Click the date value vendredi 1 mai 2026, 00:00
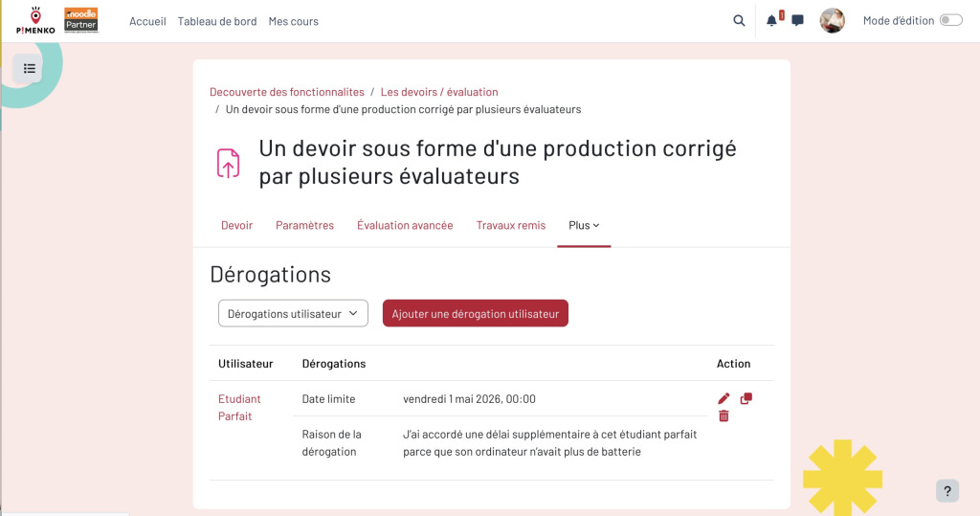 [469, 399]
